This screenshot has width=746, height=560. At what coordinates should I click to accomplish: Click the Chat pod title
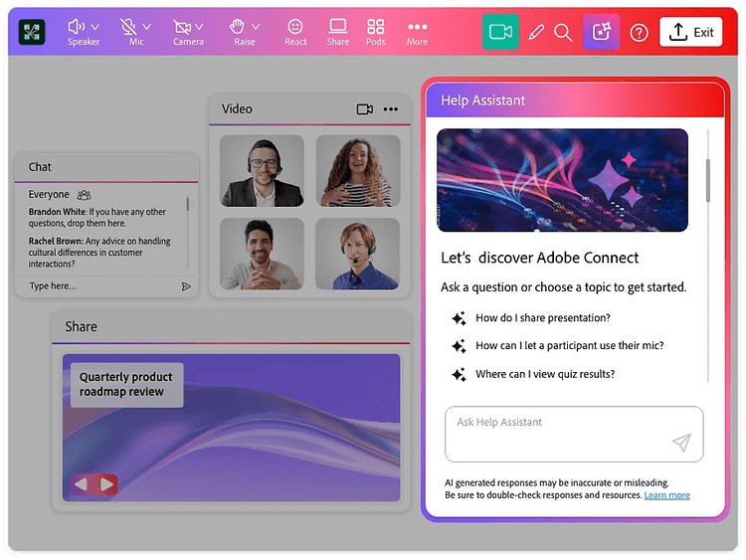pos(40,167)
